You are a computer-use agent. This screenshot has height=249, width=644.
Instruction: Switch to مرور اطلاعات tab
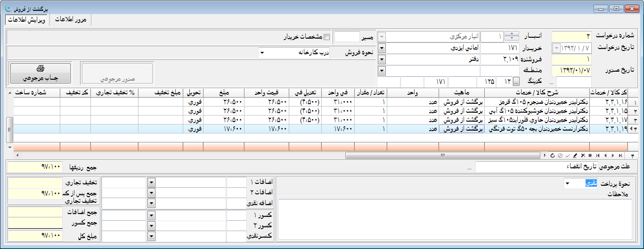[x=71, y=20]
